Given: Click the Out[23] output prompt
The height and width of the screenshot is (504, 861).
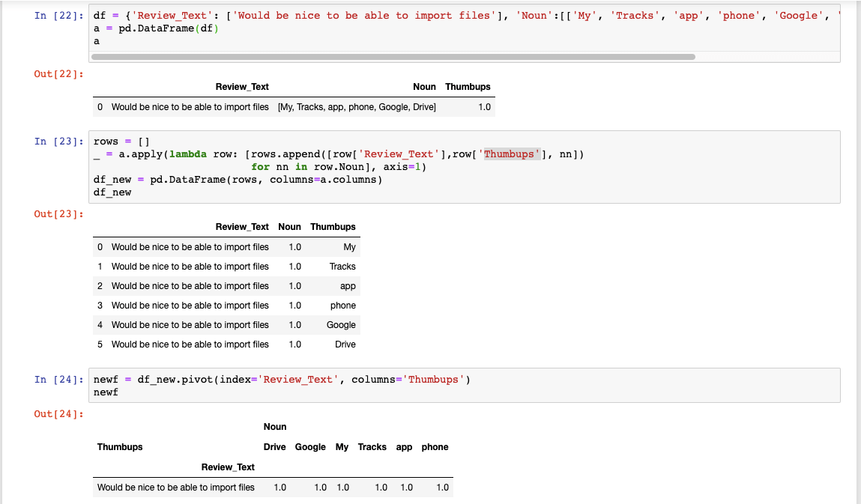Looking at the screenshot, I should click(58, 214).
